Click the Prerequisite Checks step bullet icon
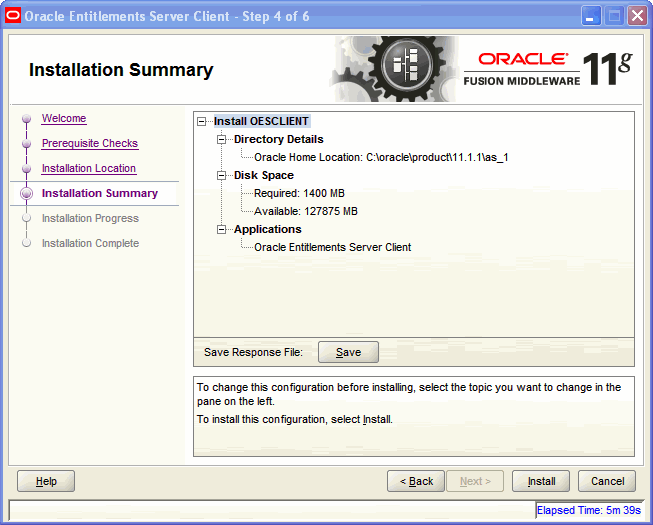 click(x=27, y=144)
